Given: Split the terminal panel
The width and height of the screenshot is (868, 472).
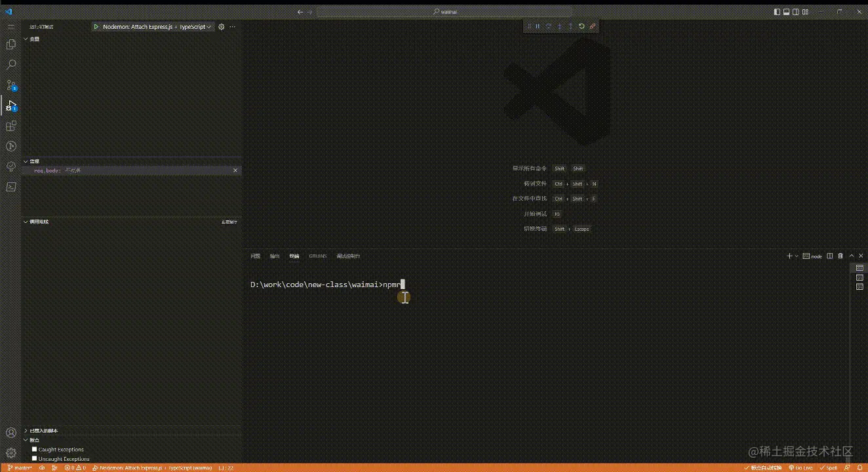Looking at the screenshot, I should pos(829,256).
